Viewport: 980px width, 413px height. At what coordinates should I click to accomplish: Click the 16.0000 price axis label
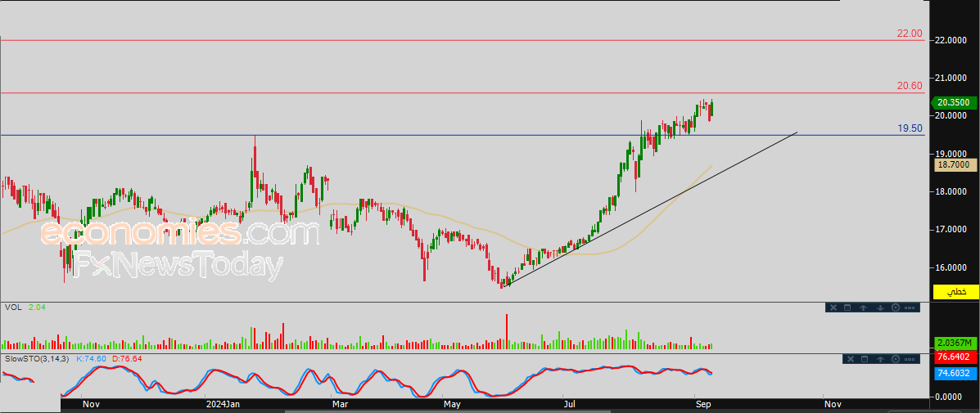point(951,267)
